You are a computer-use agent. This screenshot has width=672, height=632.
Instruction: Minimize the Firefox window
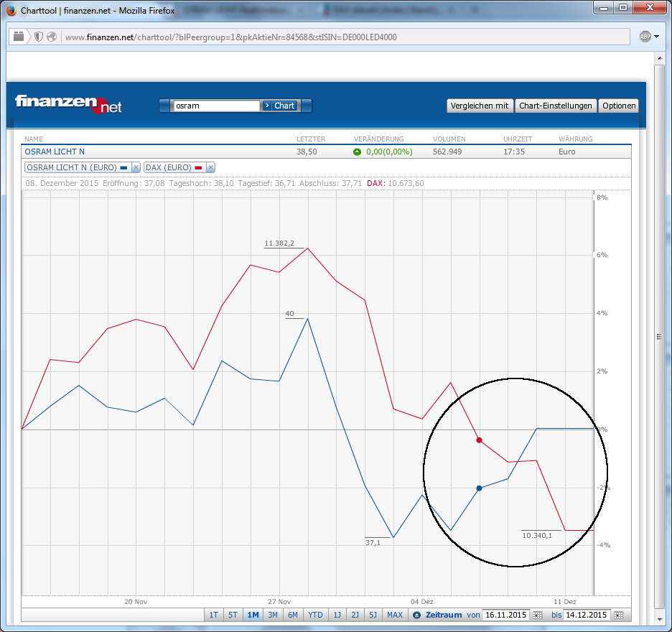pos(604,7)
